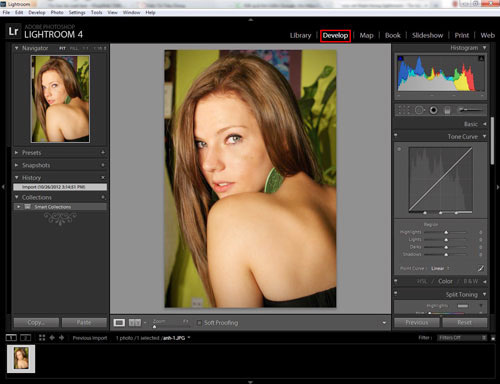Select the Red Eye Correction tool icon
This screenshot has width=500, height=384.
(x=433, y=110)
